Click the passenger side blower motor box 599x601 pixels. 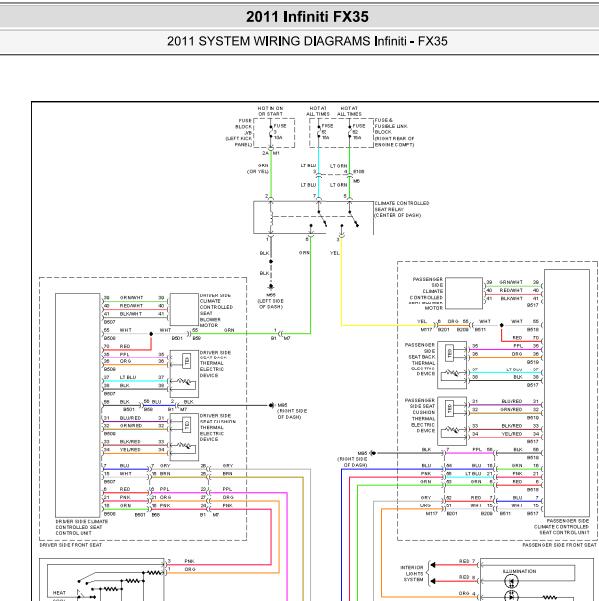coord(464,293)
